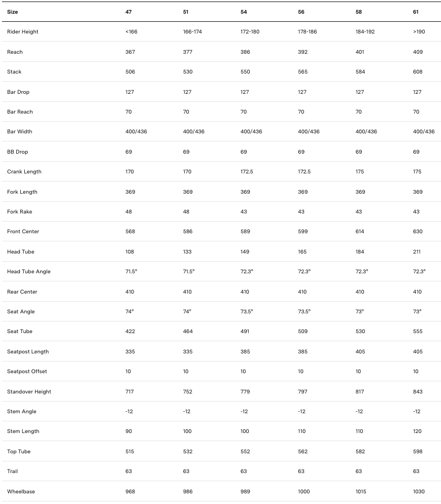Select the Stack value 608
The image size is (441, 504).
[x=418, y=72]
